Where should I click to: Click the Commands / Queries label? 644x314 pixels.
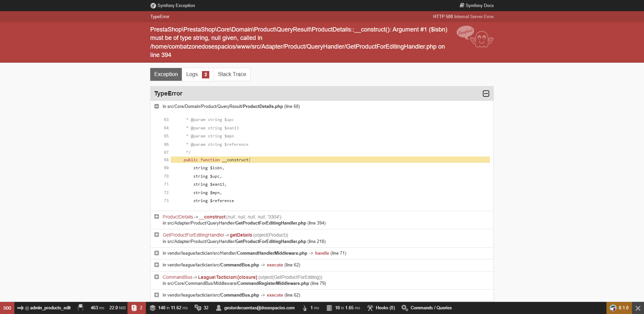click(431, 308)
